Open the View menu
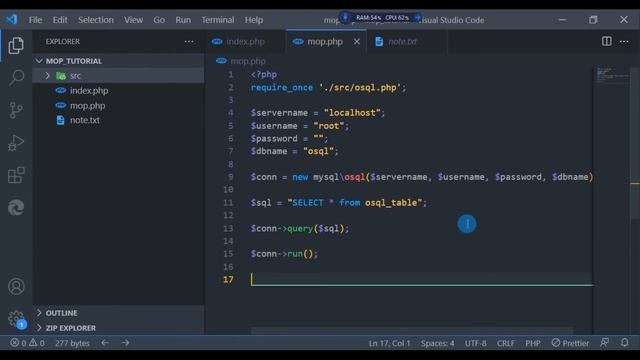640x360 pixels. click(133, 20)
